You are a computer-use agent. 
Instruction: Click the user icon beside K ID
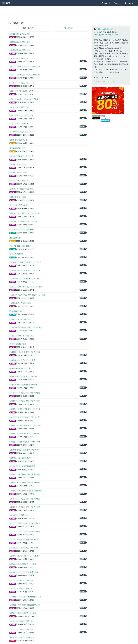[95, 29]
